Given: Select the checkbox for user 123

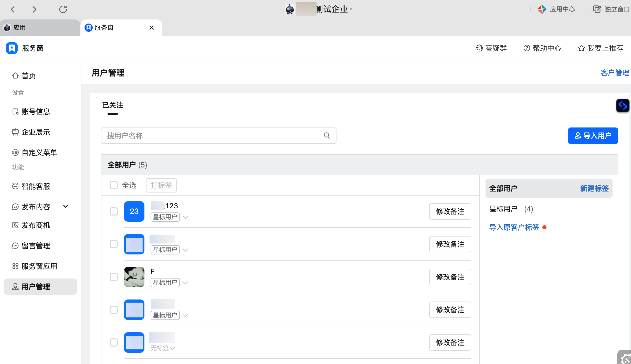Looking at the screenshot, I should coord(113,211).
